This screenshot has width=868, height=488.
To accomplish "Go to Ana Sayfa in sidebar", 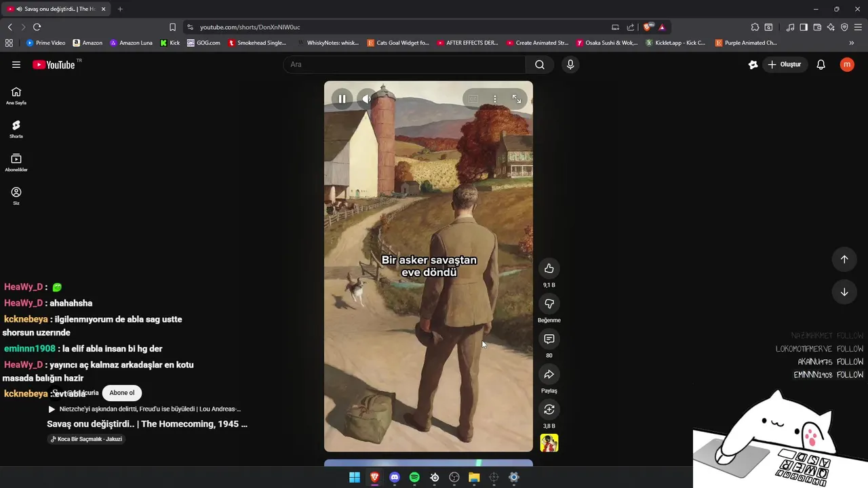I will pyautogui.click(x=16, y=96).
